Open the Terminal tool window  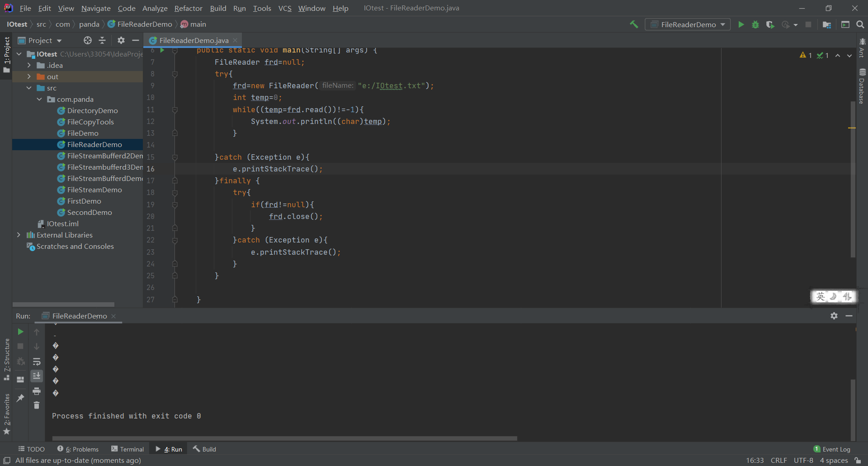(127, 449)
